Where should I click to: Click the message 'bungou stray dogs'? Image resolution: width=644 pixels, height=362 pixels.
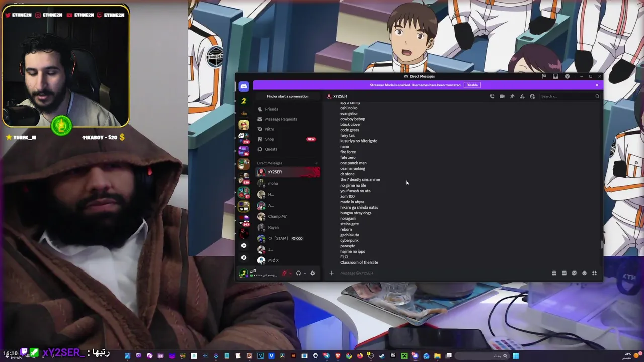tap(356, 213)
